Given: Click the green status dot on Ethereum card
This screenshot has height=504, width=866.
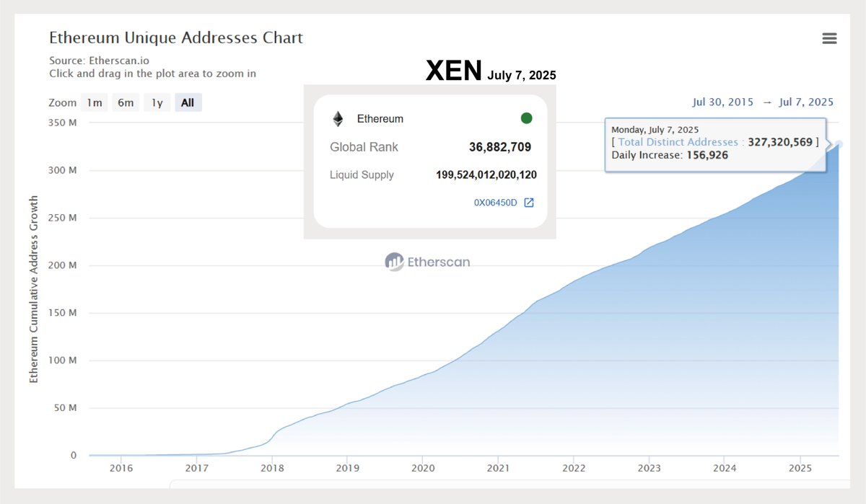Looking at the screenshot, I should click(526, 118).
